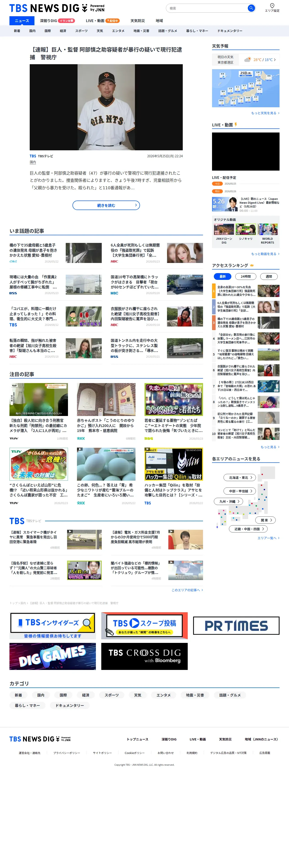
Task: Click the black LIVE video player
Action: click(246, 152)
